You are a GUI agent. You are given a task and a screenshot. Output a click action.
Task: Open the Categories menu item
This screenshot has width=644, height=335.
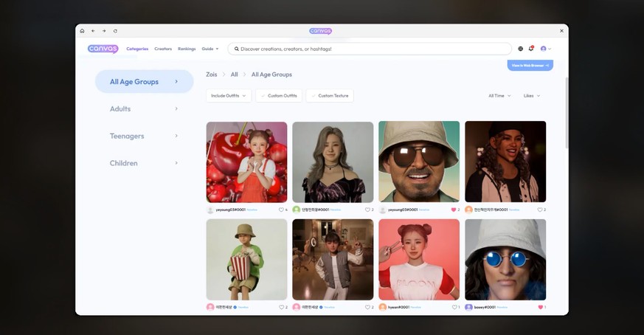137,49
